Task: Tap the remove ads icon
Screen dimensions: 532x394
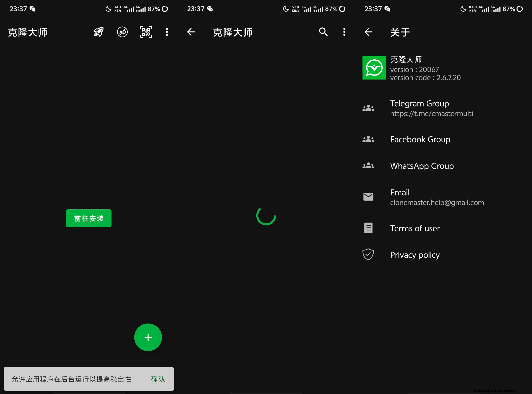Action: [x=122, y=32]
